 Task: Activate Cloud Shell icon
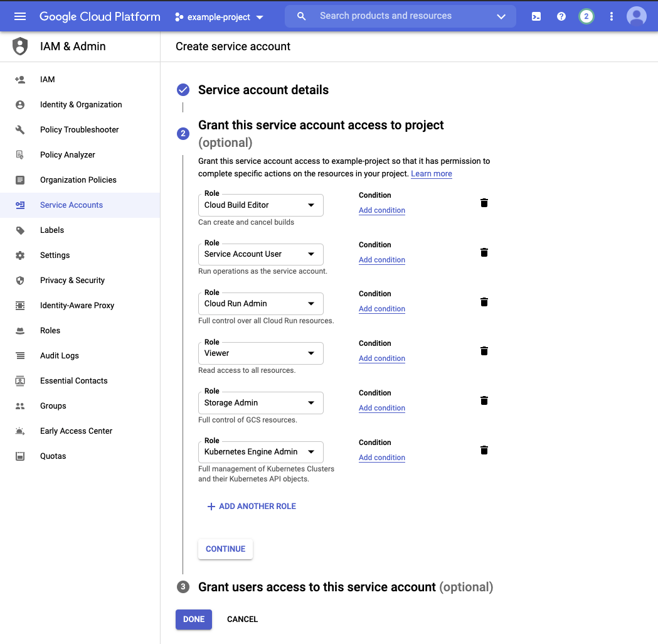[536, 16]
